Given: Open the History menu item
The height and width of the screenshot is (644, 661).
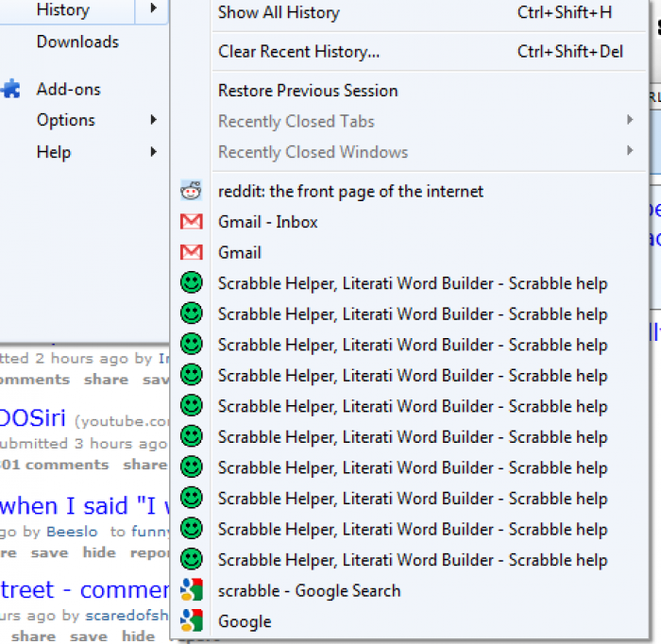Looking at the screenshot, I should coord(62,10).
